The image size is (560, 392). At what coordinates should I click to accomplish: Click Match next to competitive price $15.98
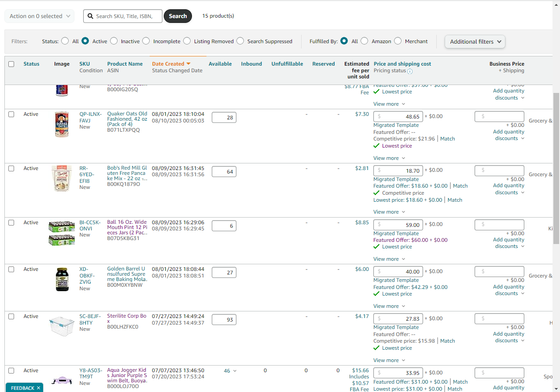pyautogui.click(x=447, y=341)
